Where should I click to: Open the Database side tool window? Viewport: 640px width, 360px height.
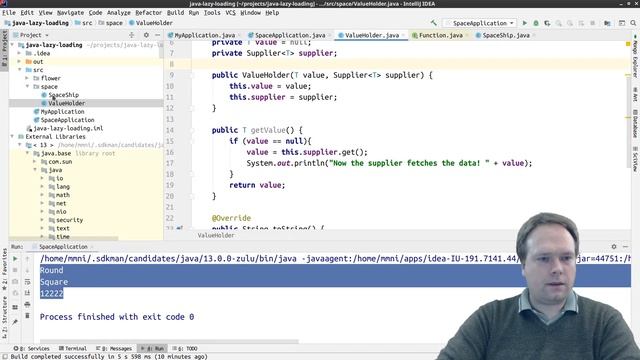(635, 123)
